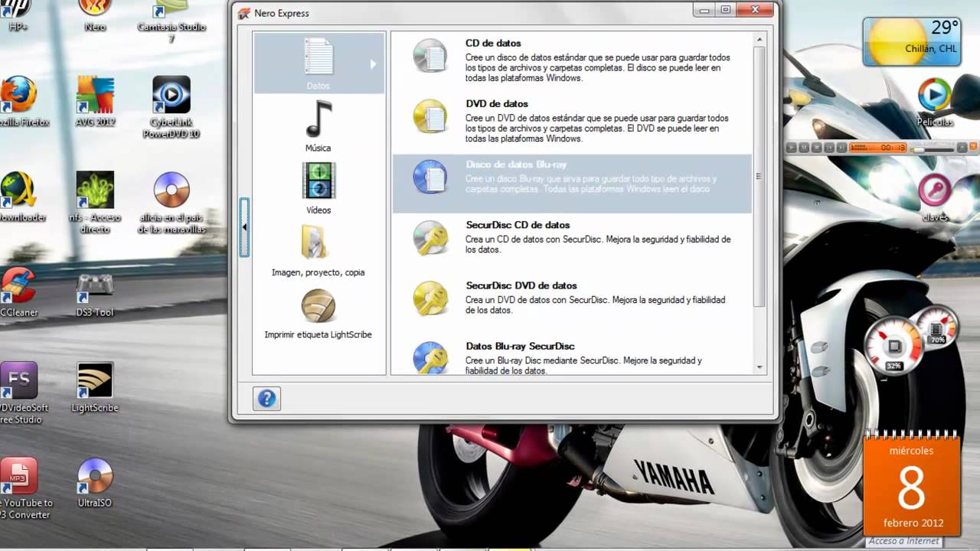Pick the SecurDisc DVD de datos icon
The image size is (980, 551).
(430, 298)
